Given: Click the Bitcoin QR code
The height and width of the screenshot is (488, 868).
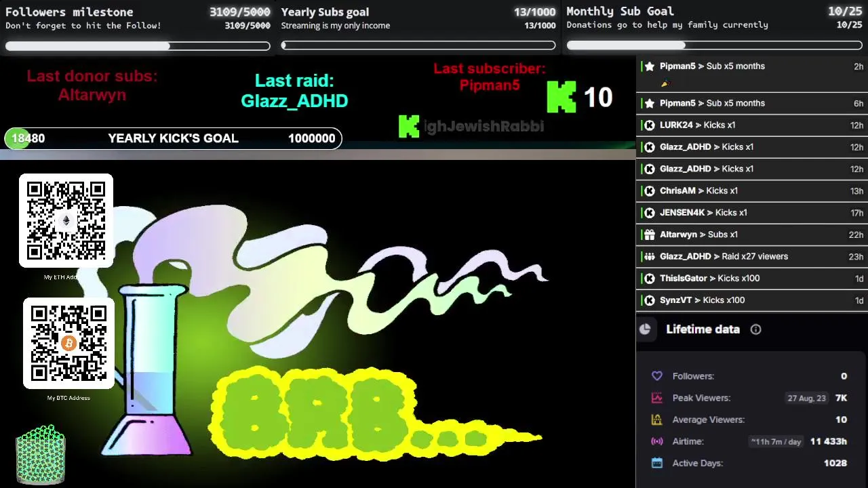Looking at the screenshot, I should [x=68, y=344].
